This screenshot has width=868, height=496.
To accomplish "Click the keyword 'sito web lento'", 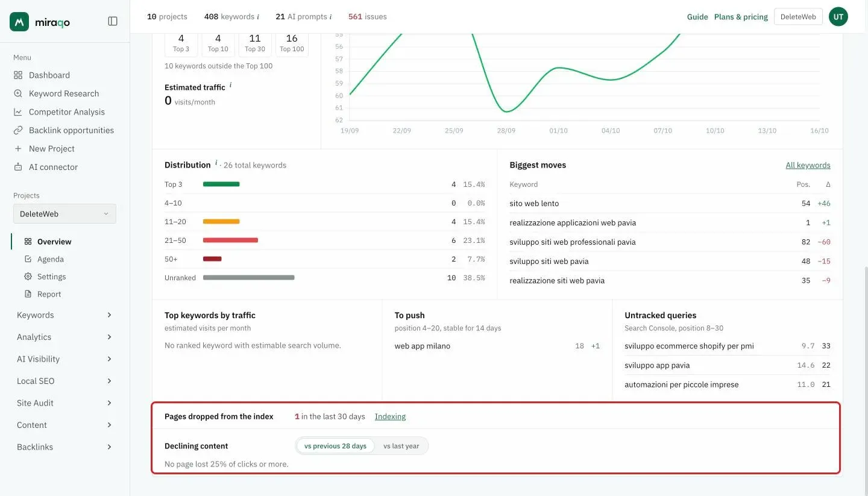I will 534,204.
